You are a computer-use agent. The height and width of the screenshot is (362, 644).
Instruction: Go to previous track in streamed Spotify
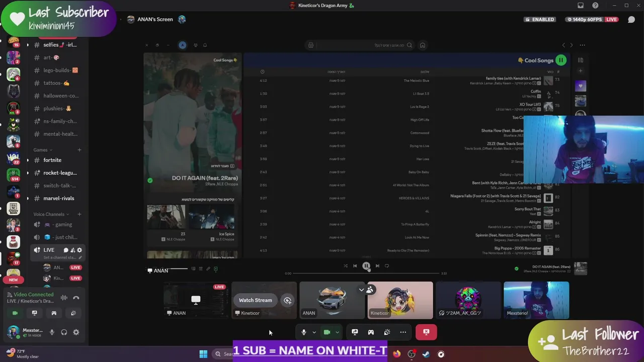[355, 266]
